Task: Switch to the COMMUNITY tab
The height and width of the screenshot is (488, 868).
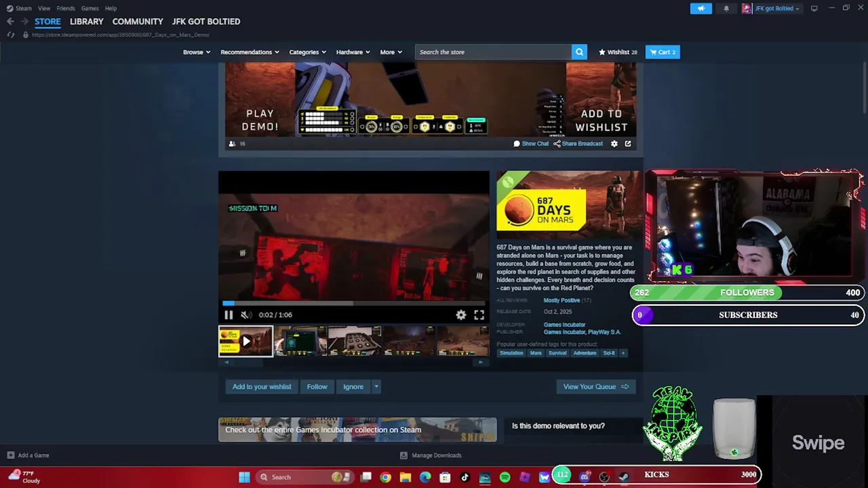Action: click(138, 22)
